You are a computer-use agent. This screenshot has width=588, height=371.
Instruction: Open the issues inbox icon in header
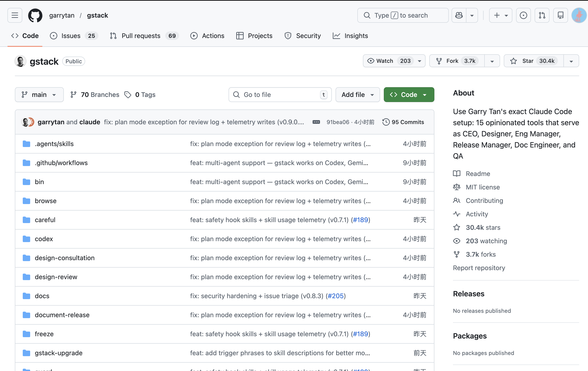(523, 15)
